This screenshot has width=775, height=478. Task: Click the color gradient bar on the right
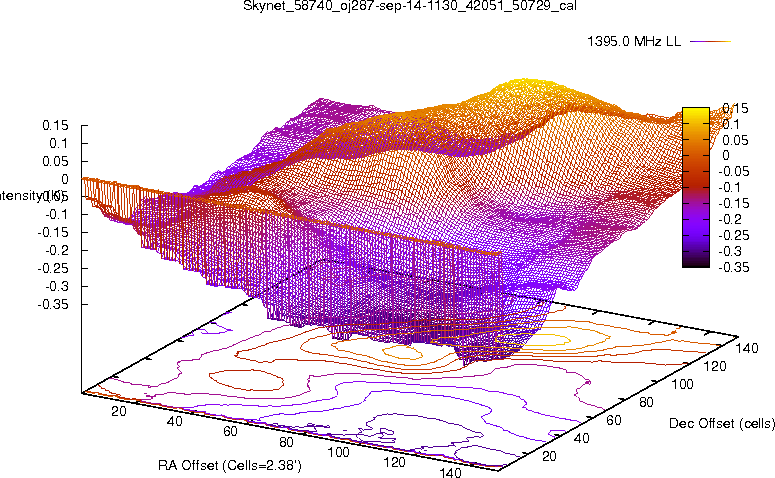(696, 187)
